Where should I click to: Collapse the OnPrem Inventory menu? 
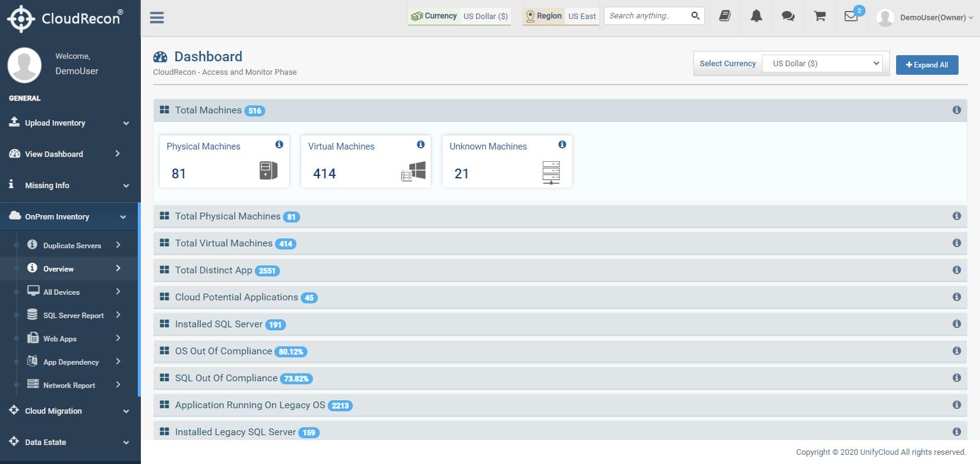[x=70, y=216]
